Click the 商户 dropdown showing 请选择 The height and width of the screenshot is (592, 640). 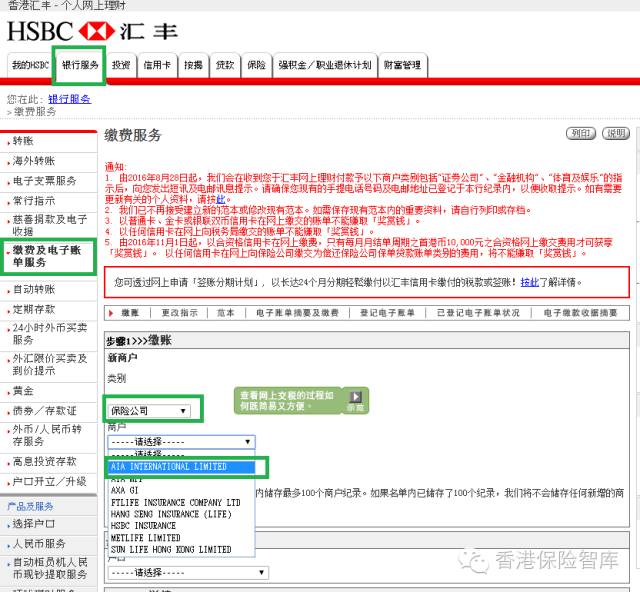click(181, 442)
